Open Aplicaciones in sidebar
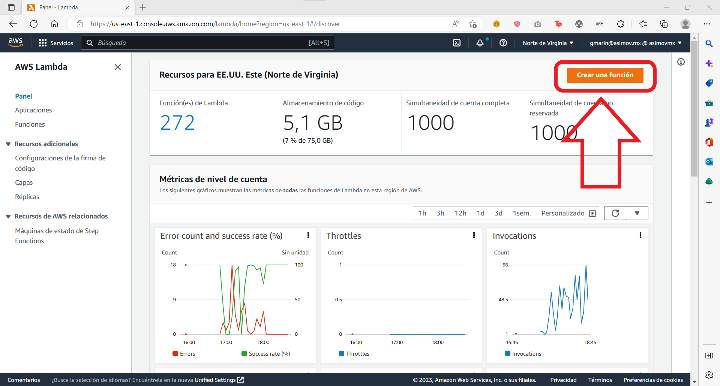This screenshot has height=386, width=720. point(33,110)
